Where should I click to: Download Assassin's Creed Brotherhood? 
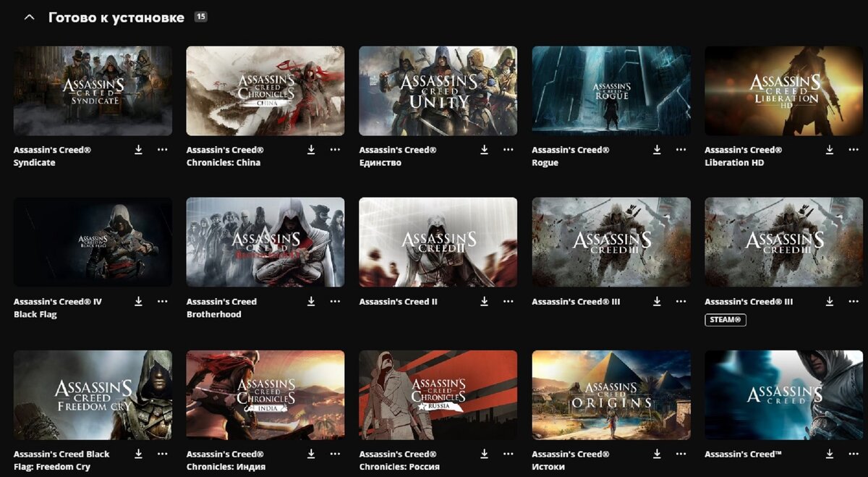coord(311,301)
